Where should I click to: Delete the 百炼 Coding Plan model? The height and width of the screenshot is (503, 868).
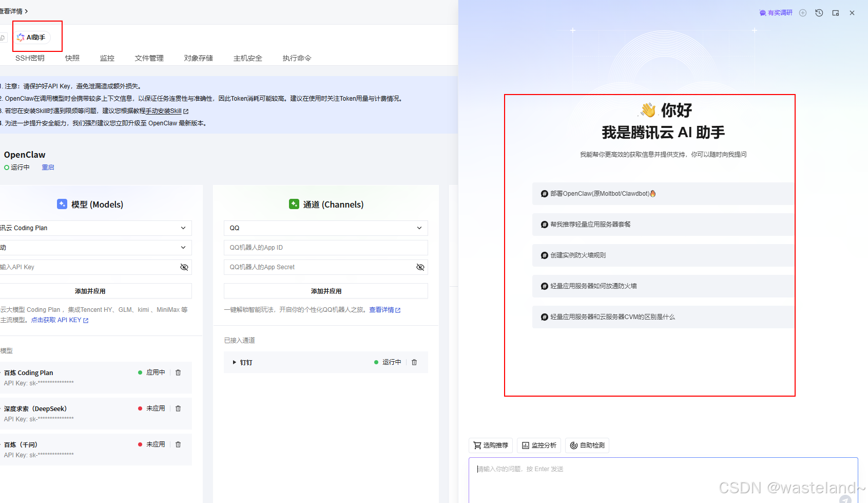[178, 372]
